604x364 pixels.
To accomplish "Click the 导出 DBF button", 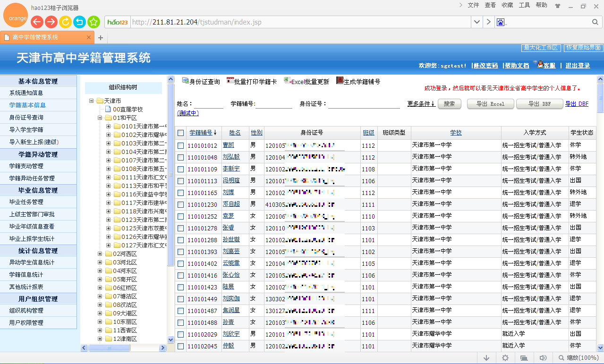I will [540, 104].
